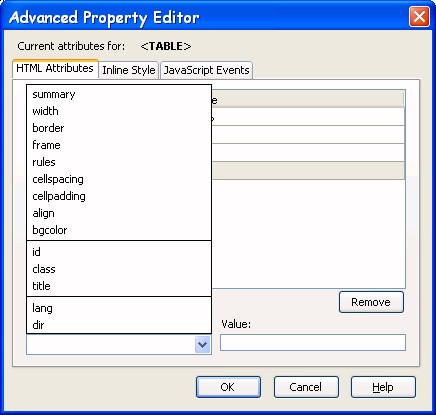Choose the width attribute option
Viewport: 436px width, 415px height.
[x=119, y=111]
